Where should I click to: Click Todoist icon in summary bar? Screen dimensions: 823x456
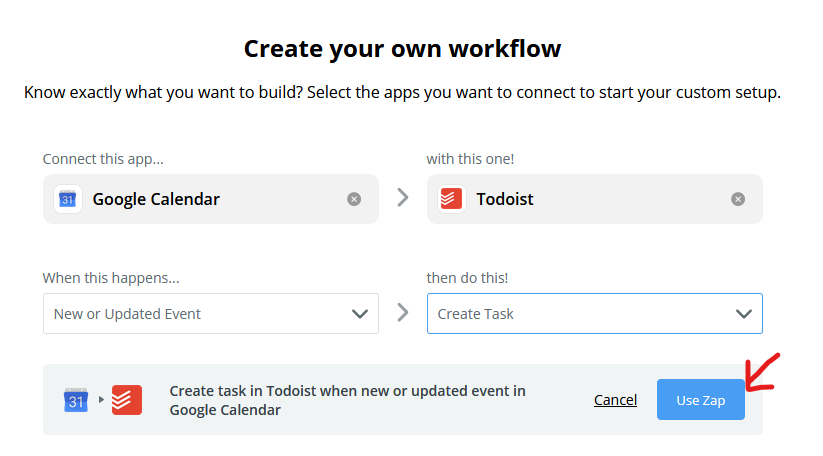coord(127,400)
